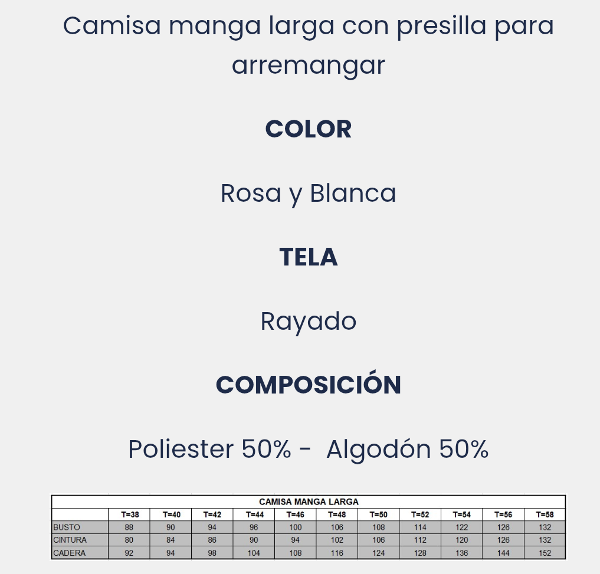Select the COMPOSICIÓN heading

point(308,383)
